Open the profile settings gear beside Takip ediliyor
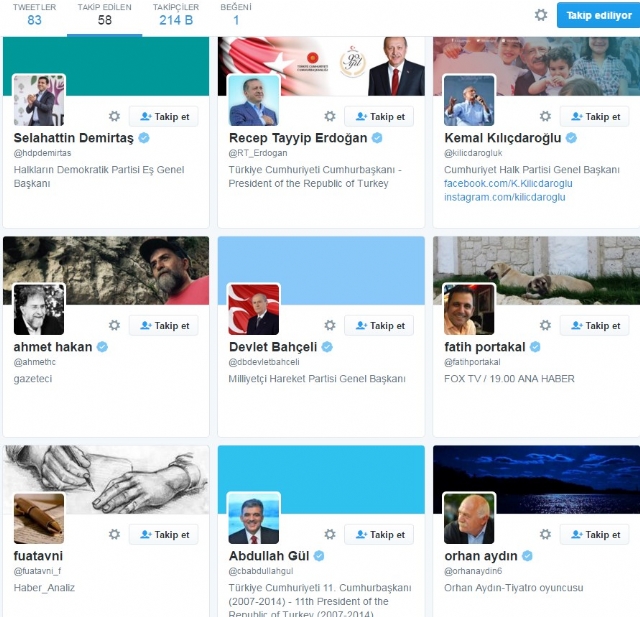This screenshot has height=617, width=640. coord(541,15)
